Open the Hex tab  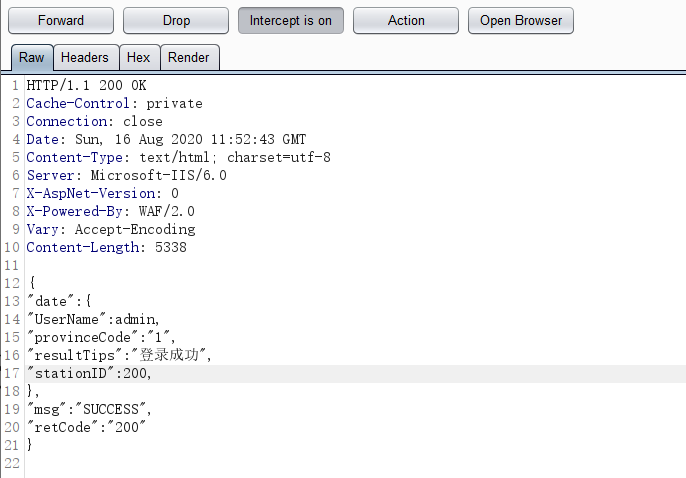(139, 58)
